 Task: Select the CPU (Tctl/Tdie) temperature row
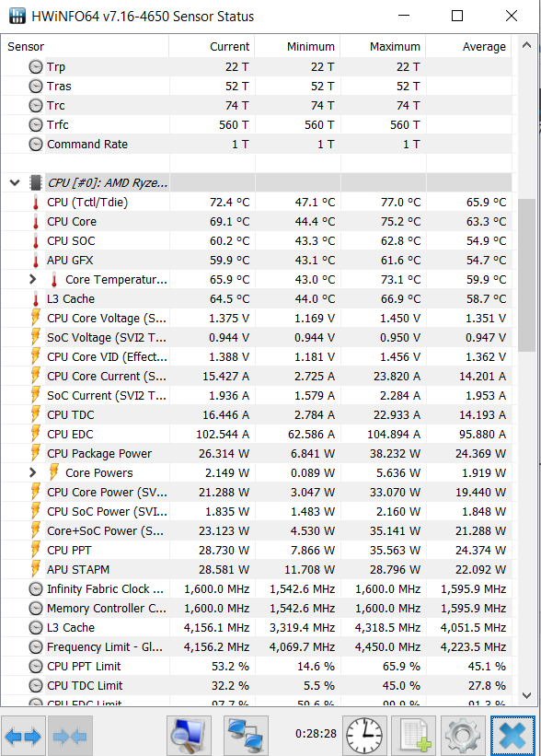coord(257,202)
